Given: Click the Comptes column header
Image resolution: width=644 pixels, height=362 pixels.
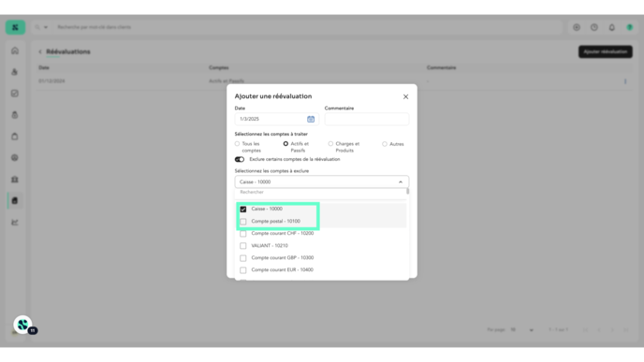Looking at the screenshot, I should pyautogui.click(x=218, y=67).
